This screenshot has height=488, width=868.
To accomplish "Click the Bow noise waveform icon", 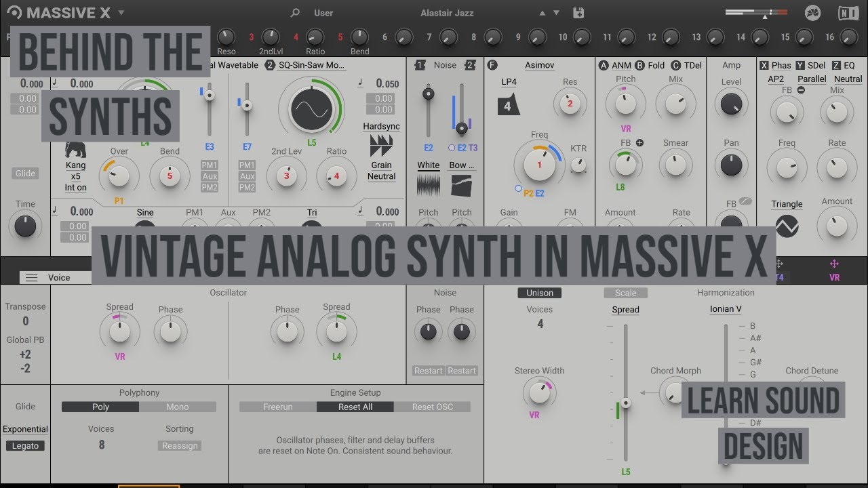I will 462,186.
